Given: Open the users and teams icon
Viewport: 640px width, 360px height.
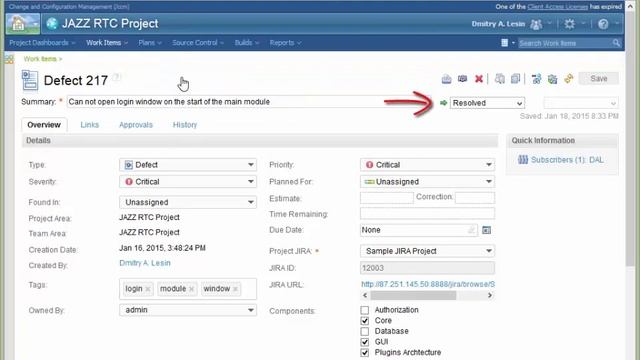Looking at the screenshot, I should (x=536, y=24).
